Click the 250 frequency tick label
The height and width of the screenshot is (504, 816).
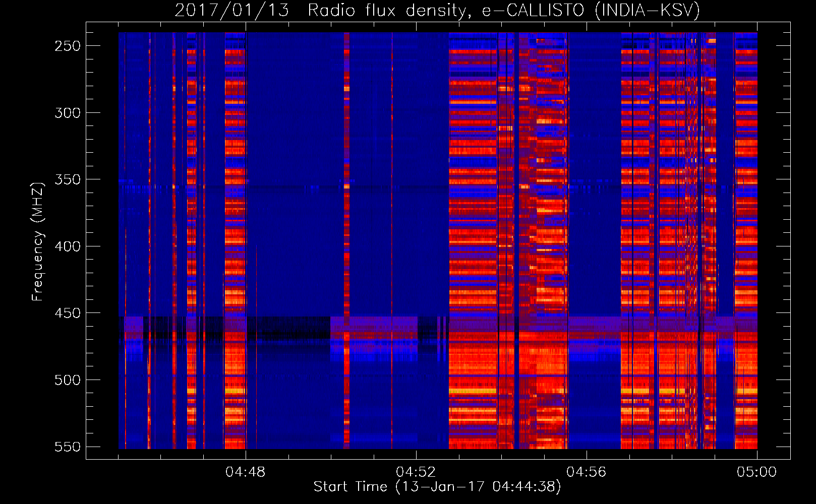click(68, 46)
